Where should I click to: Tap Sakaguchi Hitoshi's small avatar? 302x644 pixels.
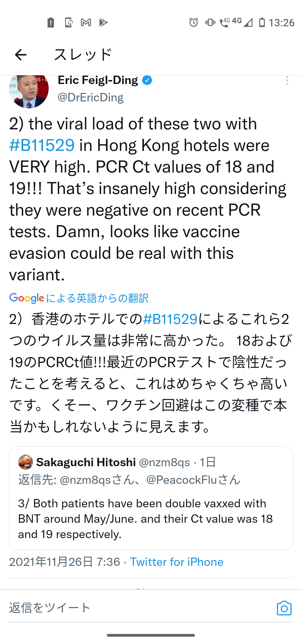click(x=25, y=462)
